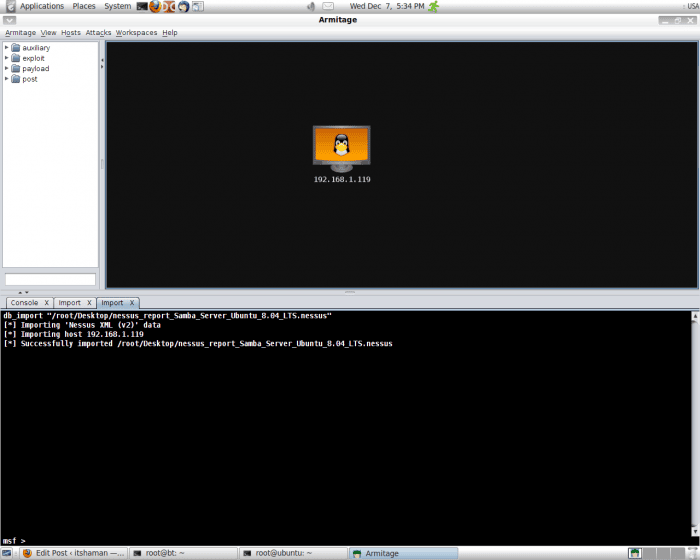
Task: Open the Workspaces menu
Action: click(x=136, y=33)
